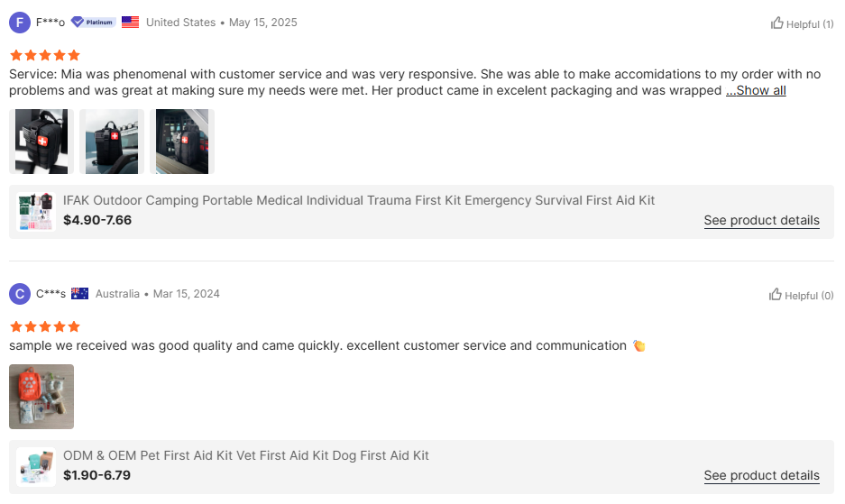845x504 pixels.
Task: Click thumbs-up Helpful icon on F***o's review
Action: (x=777, y=23)
